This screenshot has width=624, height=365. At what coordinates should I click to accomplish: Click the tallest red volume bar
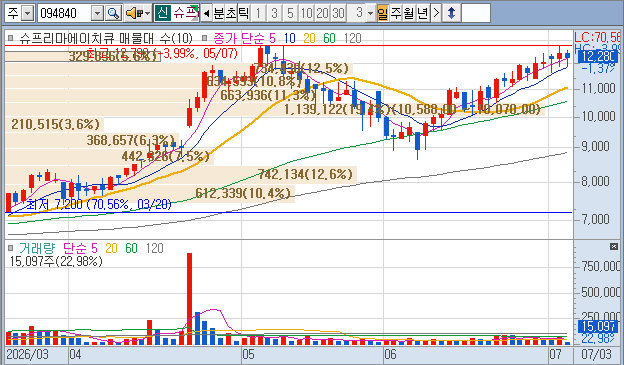point(189,299)
